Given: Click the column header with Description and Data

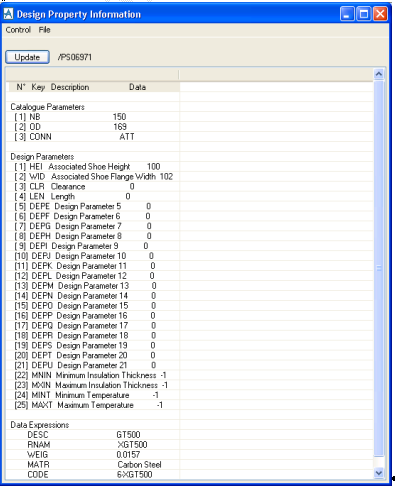Looking at the screenshot, I should click(93, 87).
